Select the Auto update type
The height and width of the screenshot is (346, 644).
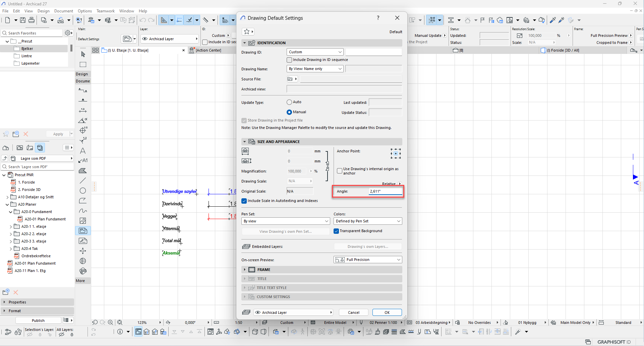(x=289, y=102)
